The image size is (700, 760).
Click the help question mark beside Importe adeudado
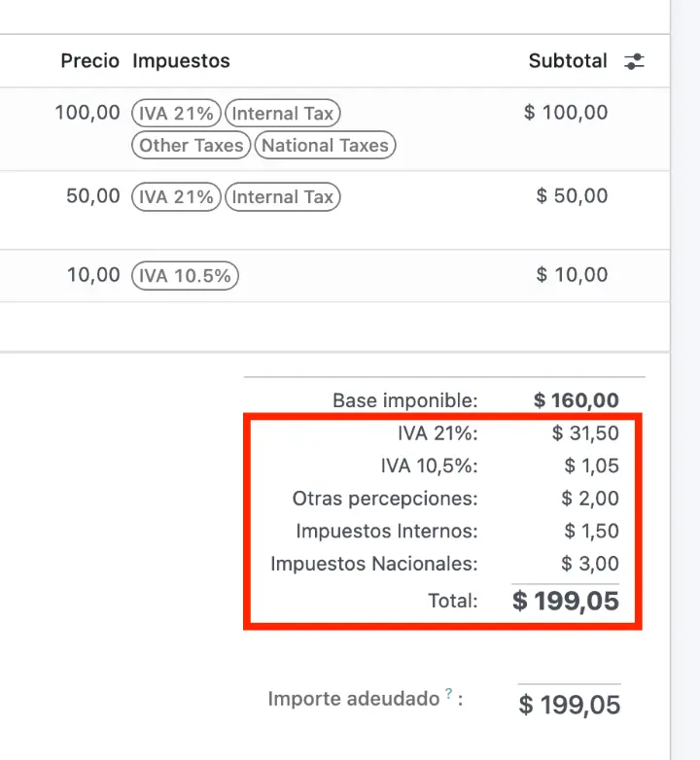pyautogui.click(x=449, y=694)
